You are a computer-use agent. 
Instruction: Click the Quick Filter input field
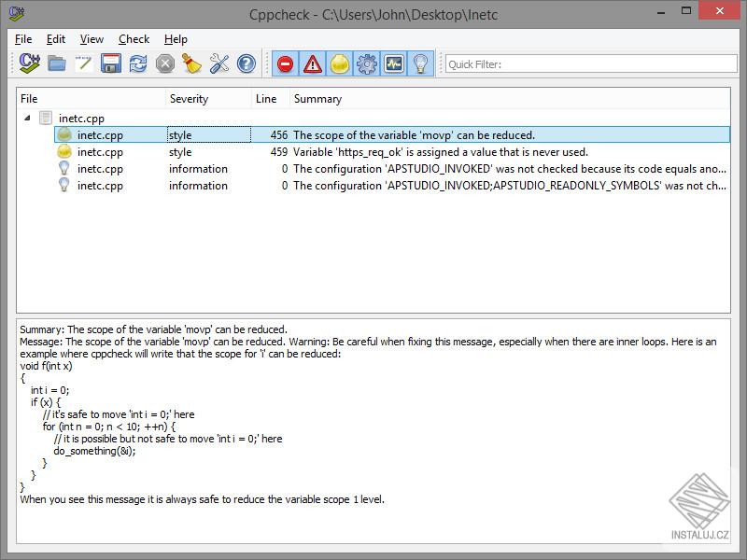point(591,63)
